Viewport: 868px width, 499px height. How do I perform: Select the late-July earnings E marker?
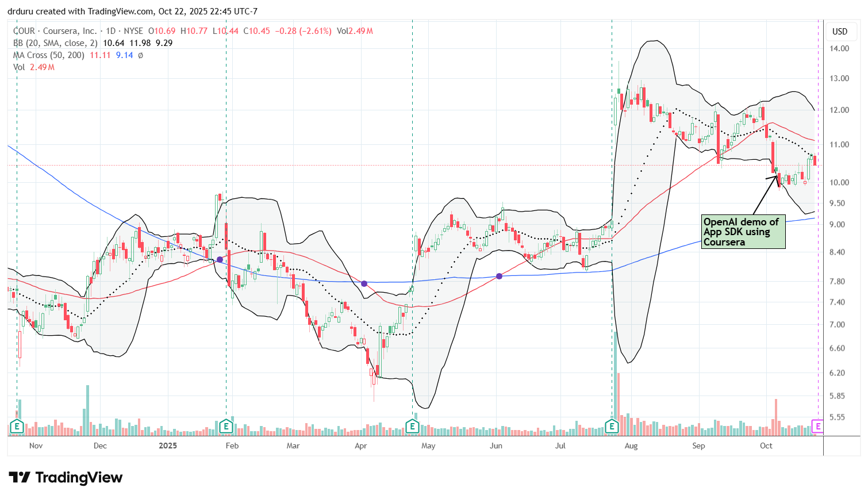pos(612,427)
